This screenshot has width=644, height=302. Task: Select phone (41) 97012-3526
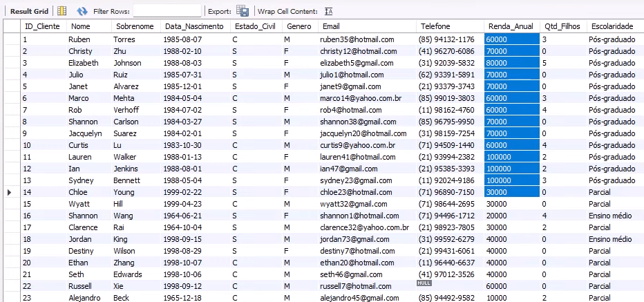click(446, 274)
